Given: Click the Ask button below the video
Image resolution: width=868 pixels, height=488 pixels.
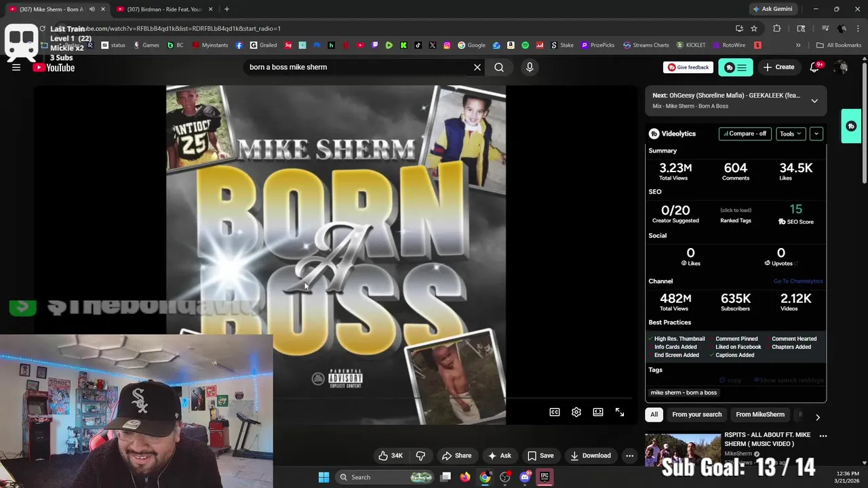Looking at the screenshot, I should coord(500,455).
